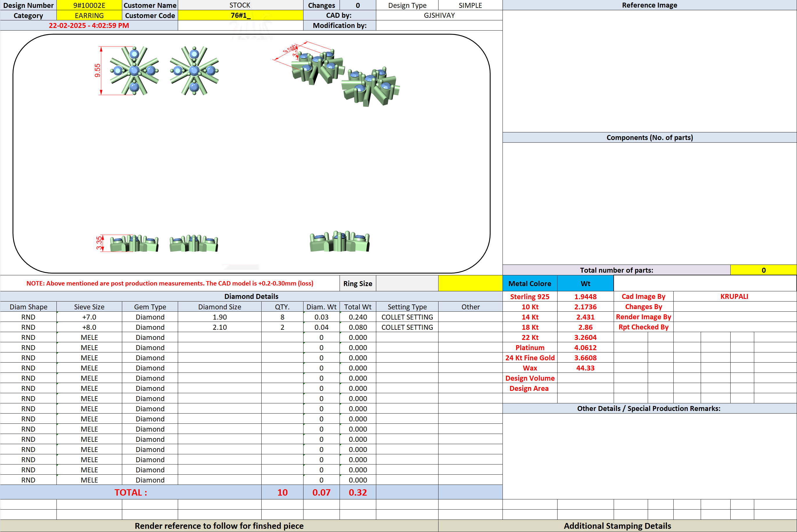The image size is (797, 532).
Task: Click the Design Area label
Action: (530, 388)
